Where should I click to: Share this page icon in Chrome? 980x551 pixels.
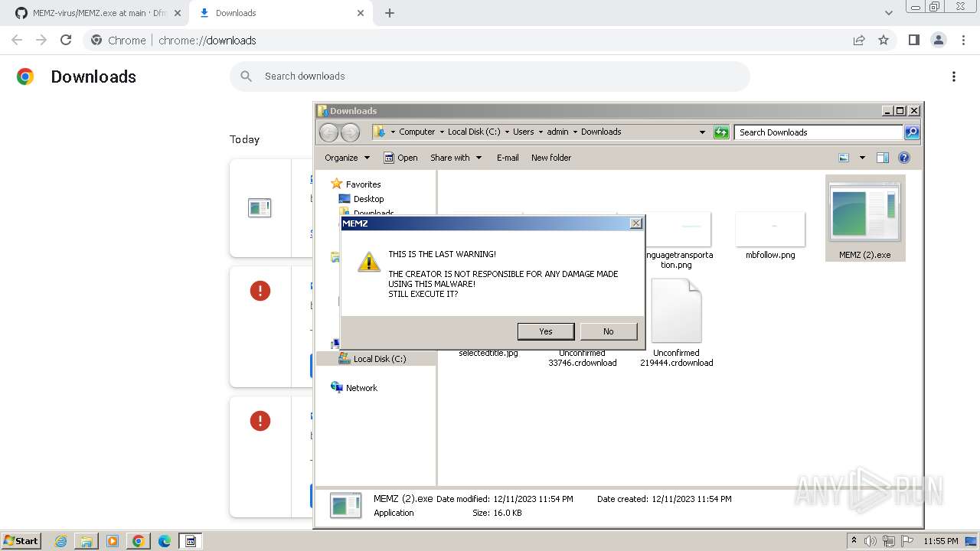859,41
